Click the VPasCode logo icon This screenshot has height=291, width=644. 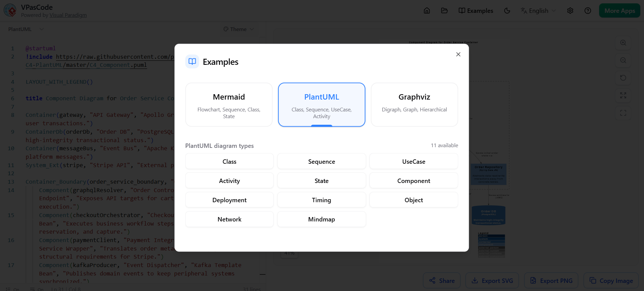click(x=10, y=10)
